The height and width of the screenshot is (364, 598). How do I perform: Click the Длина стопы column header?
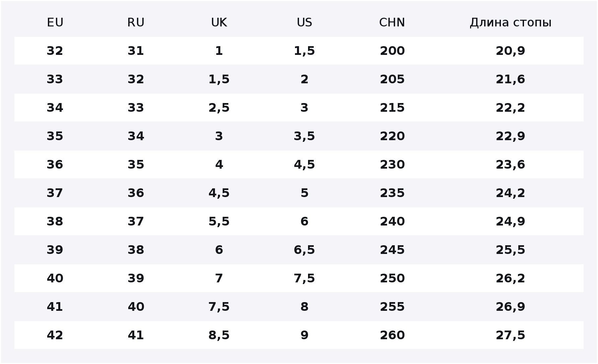click(510, 22)
